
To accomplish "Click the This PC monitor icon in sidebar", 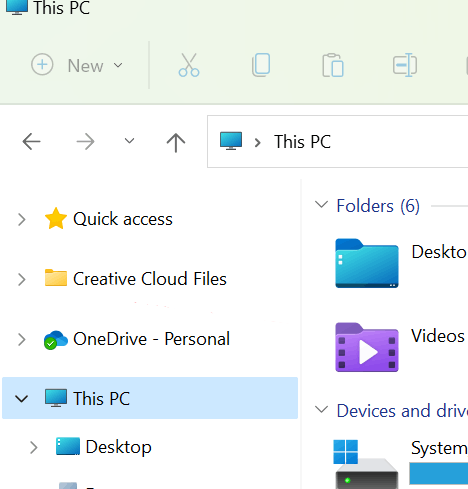I will [56, 398].
